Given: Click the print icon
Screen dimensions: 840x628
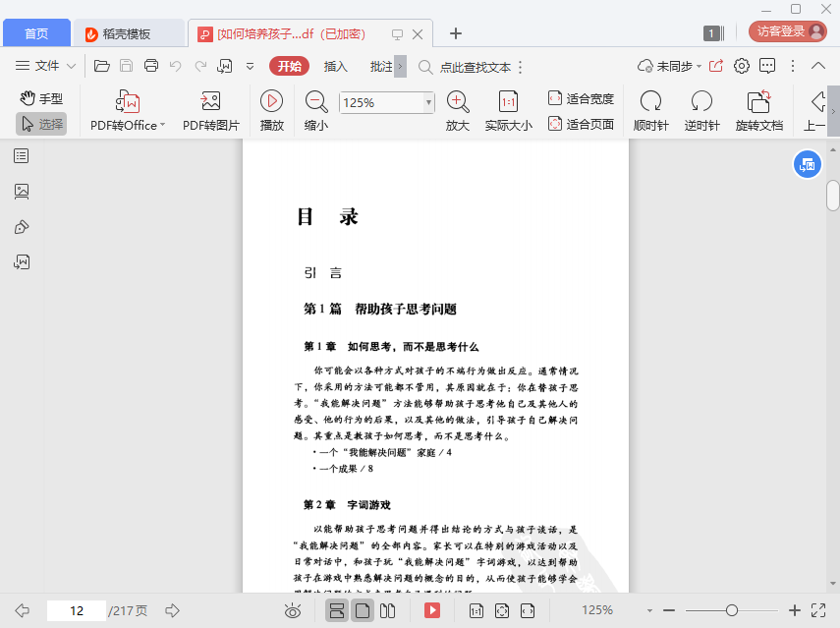Looking at the screenshot, I should click(x=151, y=66).
